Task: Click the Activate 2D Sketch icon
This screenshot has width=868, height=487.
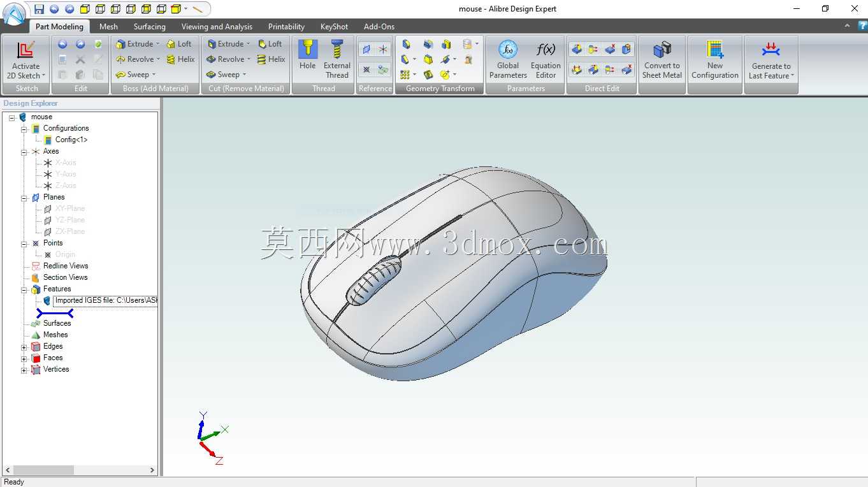Action: 26,51
